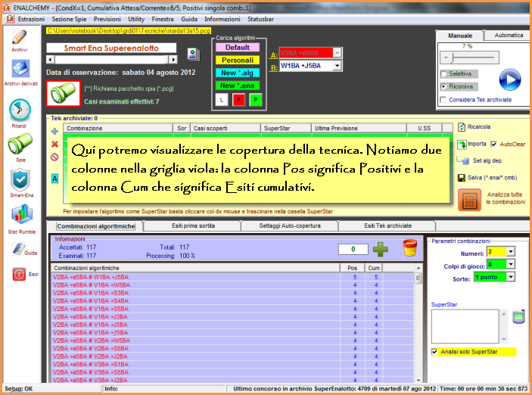532x395 pixels.
Task: Open the algorithm A dropdown
Action: pyautogui.click(x=337, y=53)
